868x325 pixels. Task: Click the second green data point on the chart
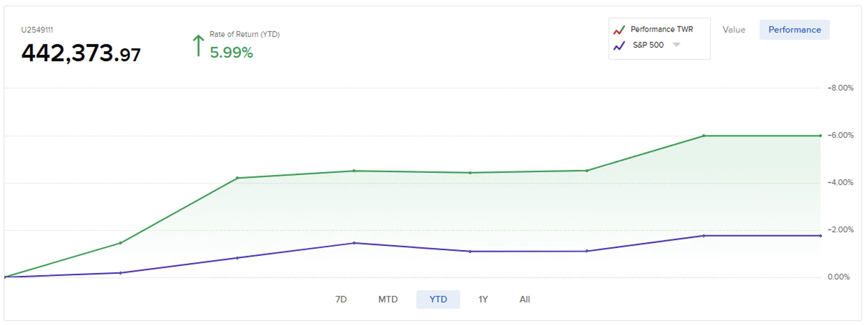click(120, 243)
